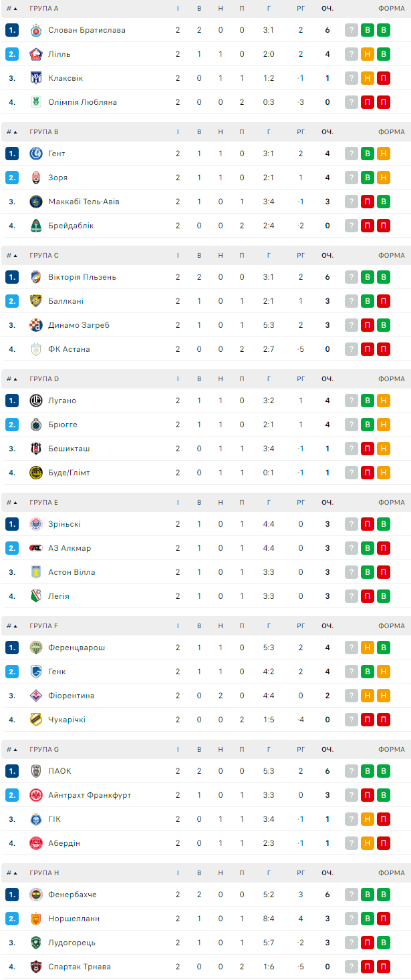The height and width of the screenshot is (980, 411).
Task: Click Olimpija Ljubljana's first red П form badge
Action: click(367, 102)
